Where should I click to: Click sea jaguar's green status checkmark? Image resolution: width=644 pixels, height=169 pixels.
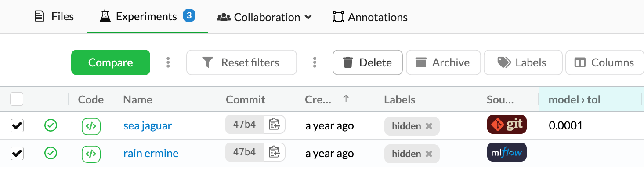51,126
